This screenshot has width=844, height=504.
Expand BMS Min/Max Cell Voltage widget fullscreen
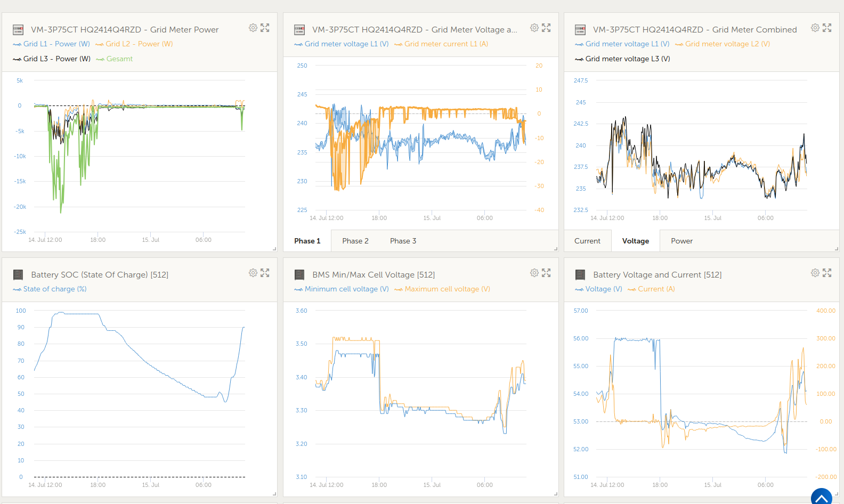click(546, 273)
